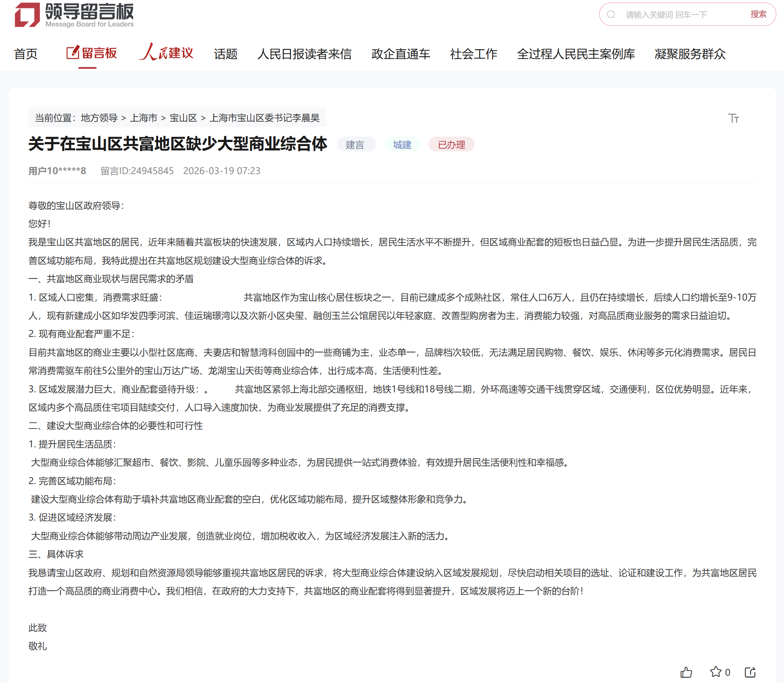Image resolution: width=784 pixels, height=683 pixels.
Task: Click the greeting 您好！
Action: tap(40, 224)
